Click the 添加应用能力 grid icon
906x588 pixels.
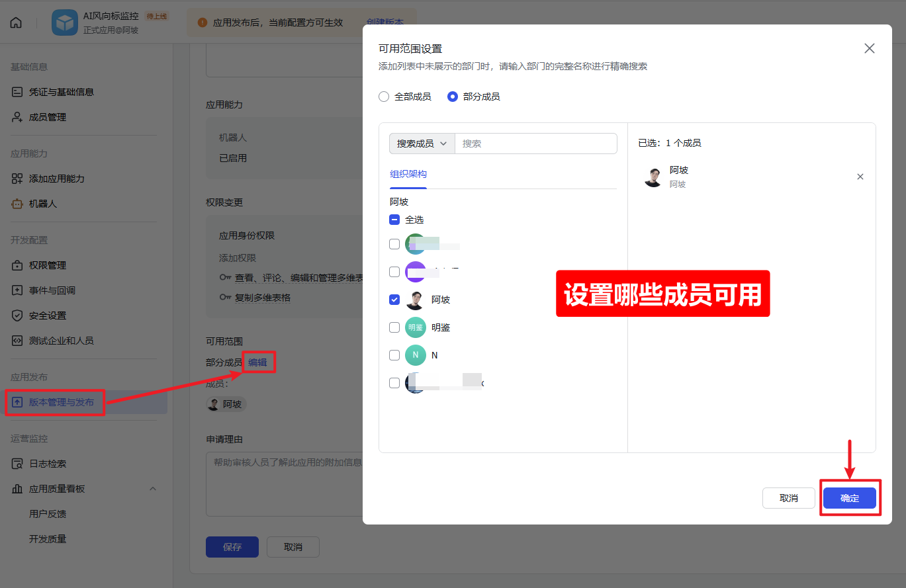[x=17, y=179]
